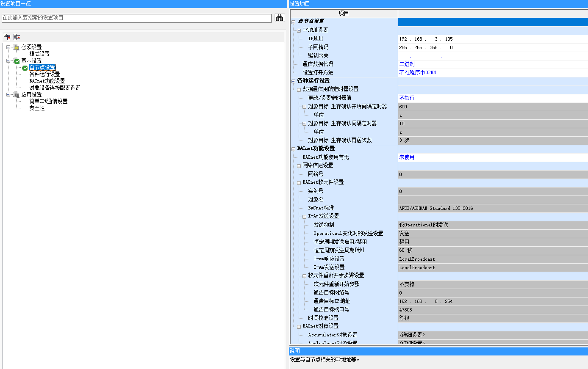588x369 pixels.
Task: Click green checkmark beside 自节点设置
Action: [x=25, y=68]
